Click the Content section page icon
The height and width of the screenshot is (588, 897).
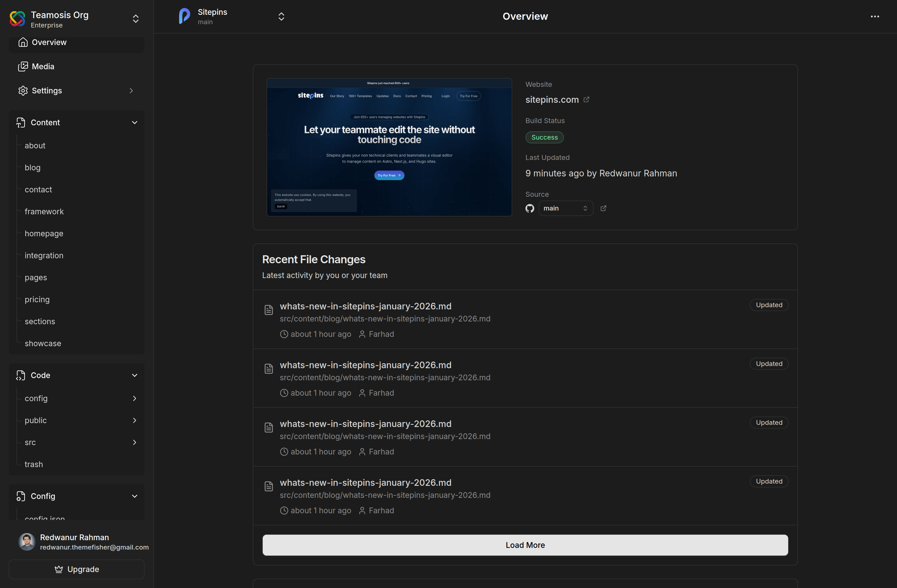click(21, 122)
